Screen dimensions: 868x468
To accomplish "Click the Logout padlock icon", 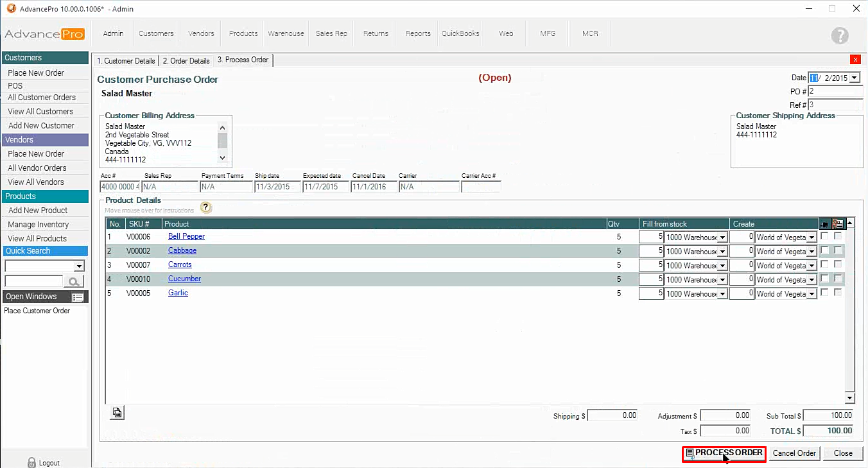I will [31, 462].
